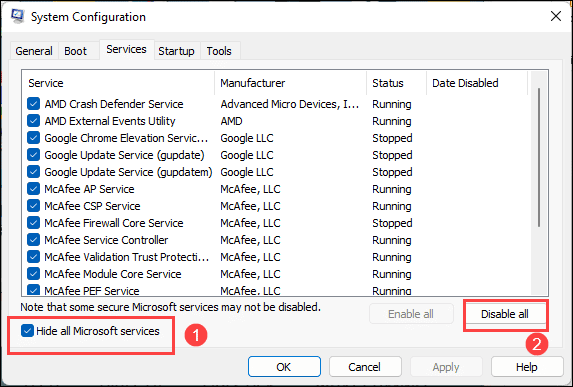Click the Enable all button
573x387 pixels.
[411, 314]
